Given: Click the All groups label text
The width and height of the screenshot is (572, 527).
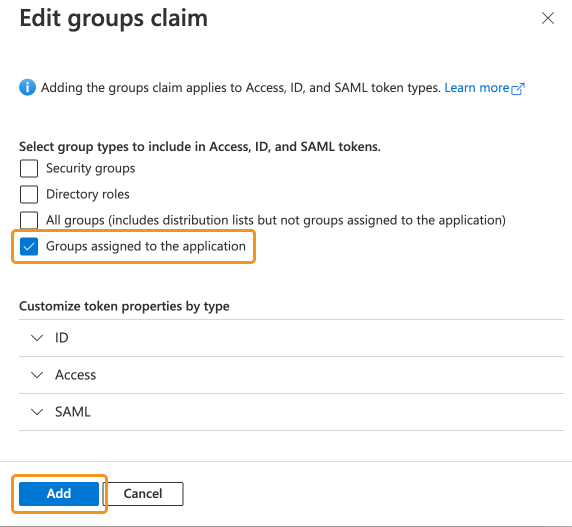Looking at the screenshot, I should 276,220.
